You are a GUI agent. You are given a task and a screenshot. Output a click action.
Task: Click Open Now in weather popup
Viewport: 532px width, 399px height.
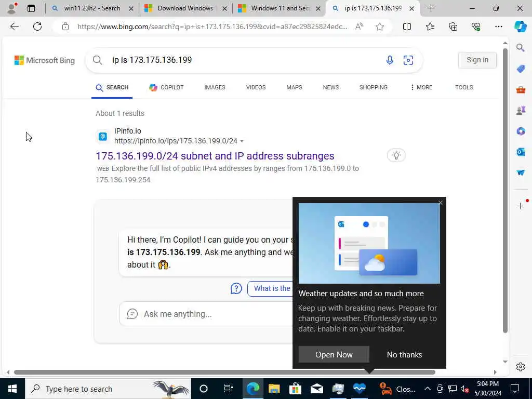pyautogui.click(x=334, y=354)
